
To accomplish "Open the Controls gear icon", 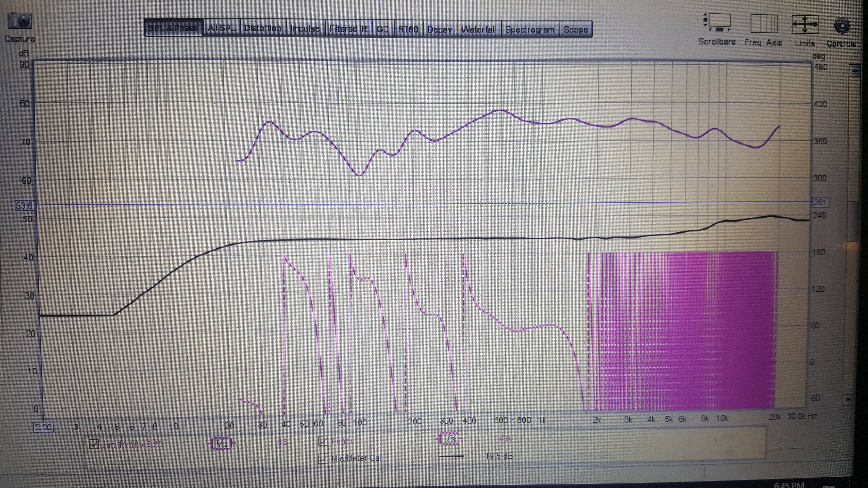I will coord(842,26).
